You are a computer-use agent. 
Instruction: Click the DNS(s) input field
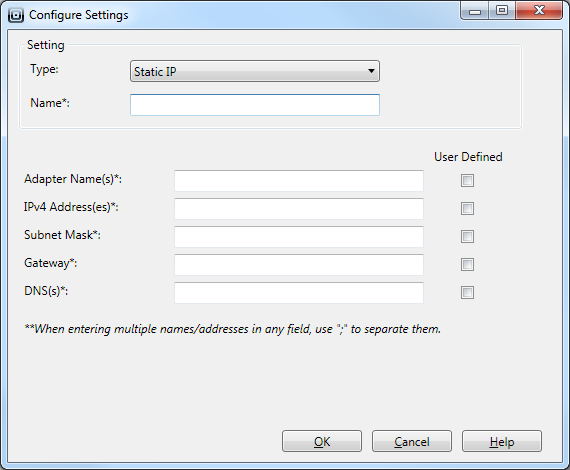coord(299,293)
